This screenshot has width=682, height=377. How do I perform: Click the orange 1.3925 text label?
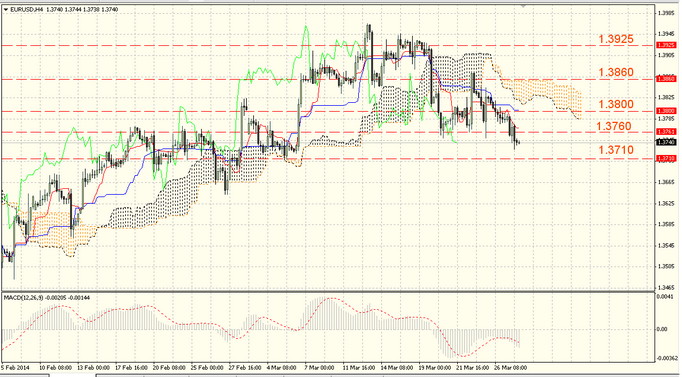[x=616, y=39]
